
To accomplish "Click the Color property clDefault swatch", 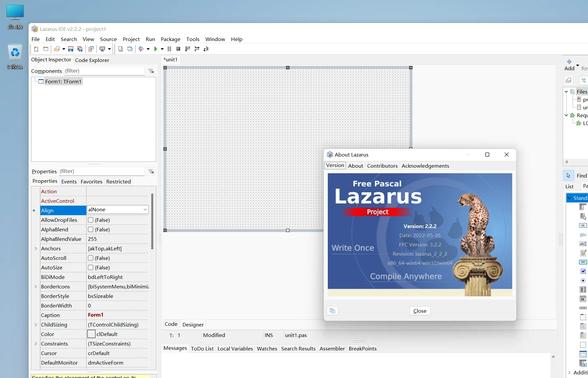I will pyautogui.click(x=91, y=334).
